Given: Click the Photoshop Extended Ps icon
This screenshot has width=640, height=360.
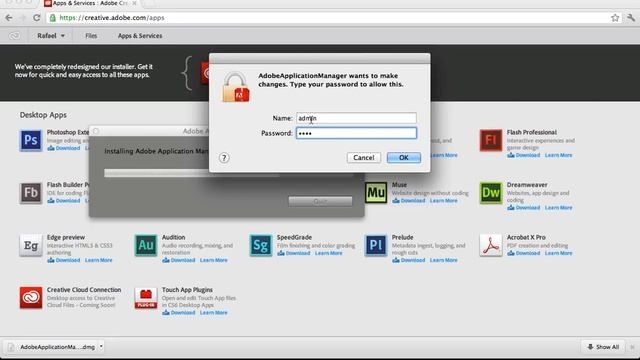Looking at the screenshot, I should tap(31, 140).
